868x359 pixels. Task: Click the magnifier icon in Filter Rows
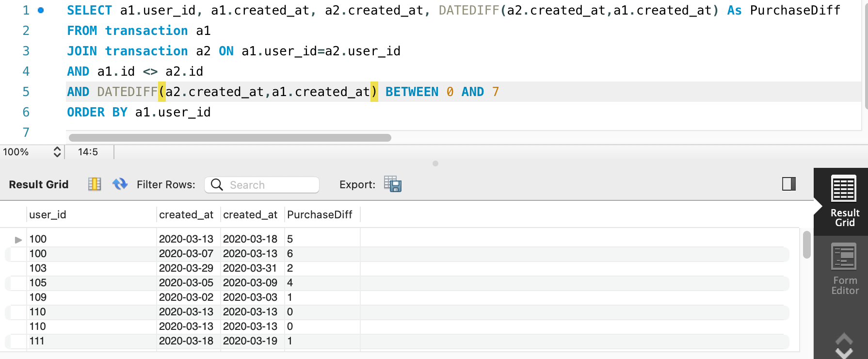(217, 185)
